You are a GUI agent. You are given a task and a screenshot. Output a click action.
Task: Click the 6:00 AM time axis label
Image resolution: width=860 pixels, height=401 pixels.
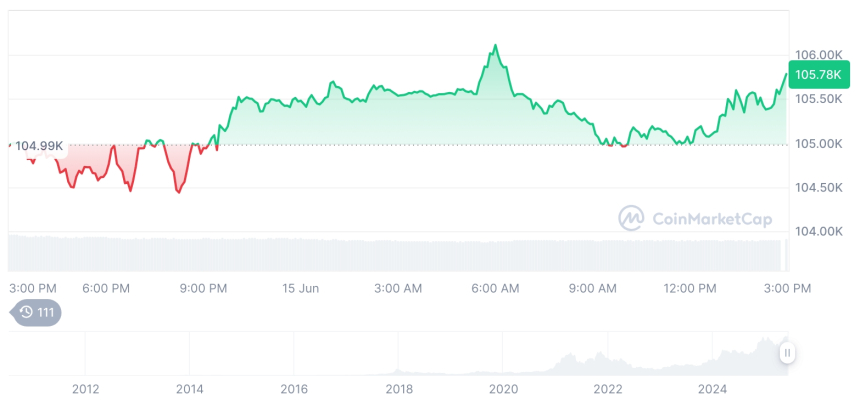(495, 288)
